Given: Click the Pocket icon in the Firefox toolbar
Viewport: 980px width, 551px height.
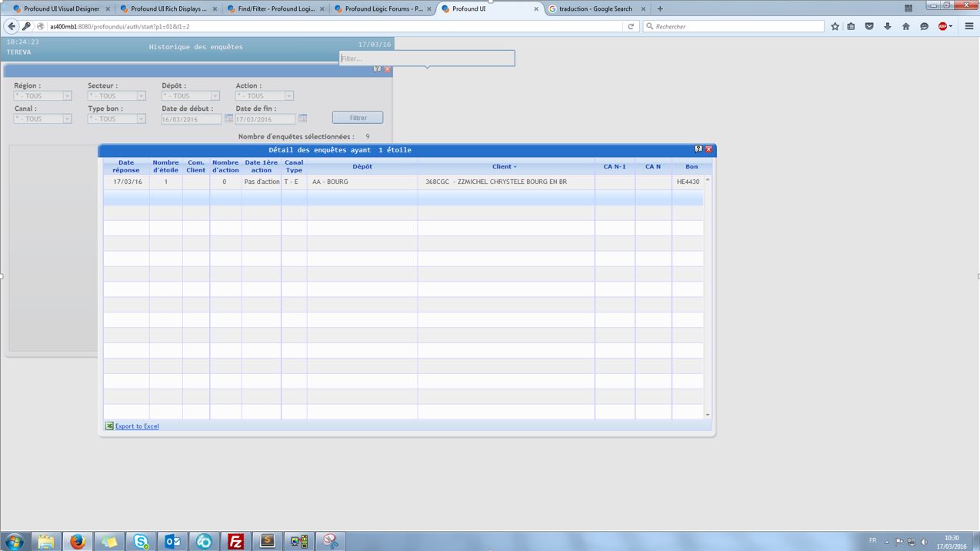Looking at the screenshot, I should [869, 26].
